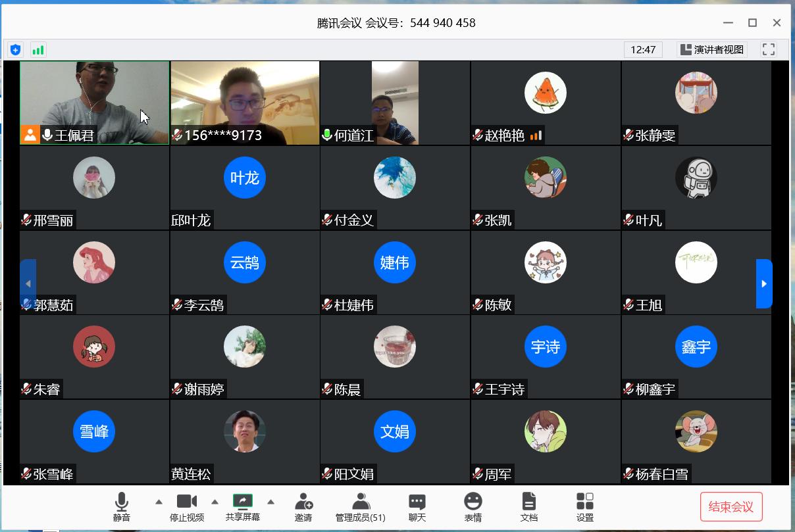Start screen sharing with the share icon
The height and width of the screenshot is (532, 795).
click(x=243, y=501)
